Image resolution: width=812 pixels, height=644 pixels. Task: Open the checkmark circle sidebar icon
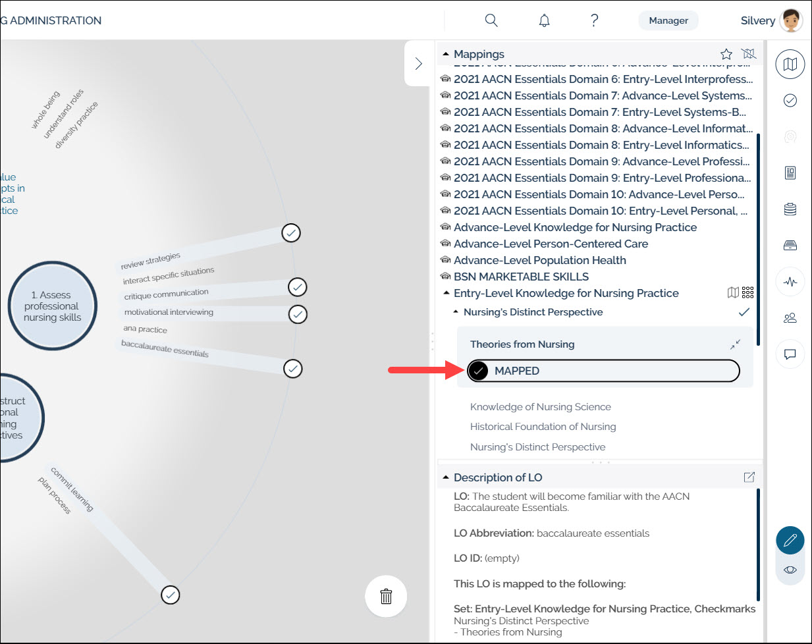[790, 100]
